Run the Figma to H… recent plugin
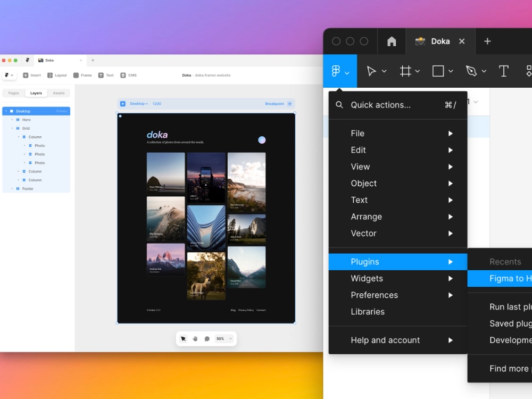Image resolution: width=532 pixels, height=399 pixels. coord(500,278)
